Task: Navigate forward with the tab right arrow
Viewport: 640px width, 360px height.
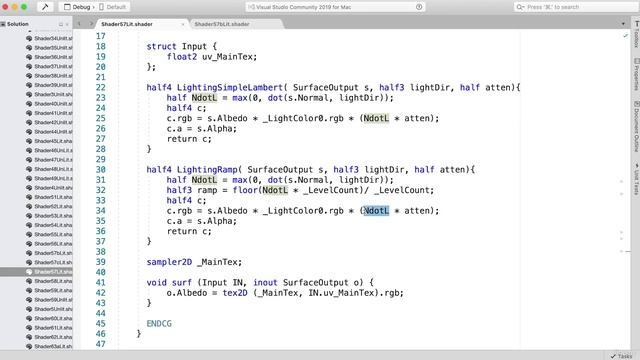Action: 91,24
